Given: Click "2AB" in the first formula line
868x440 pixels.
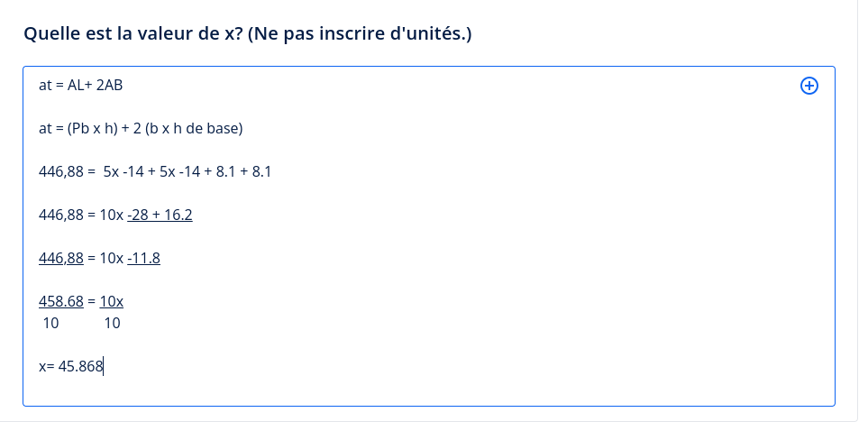Looking at the screenshot, I should (109, 86).
